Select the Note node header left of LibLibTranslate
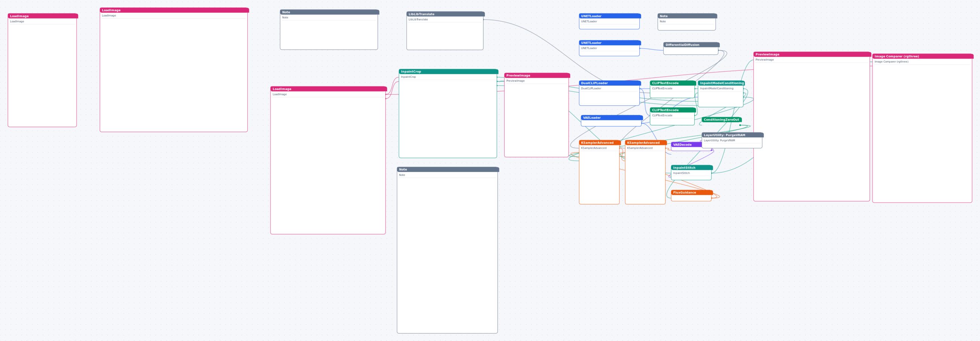The image size is (980, 341). coord(329,12)
